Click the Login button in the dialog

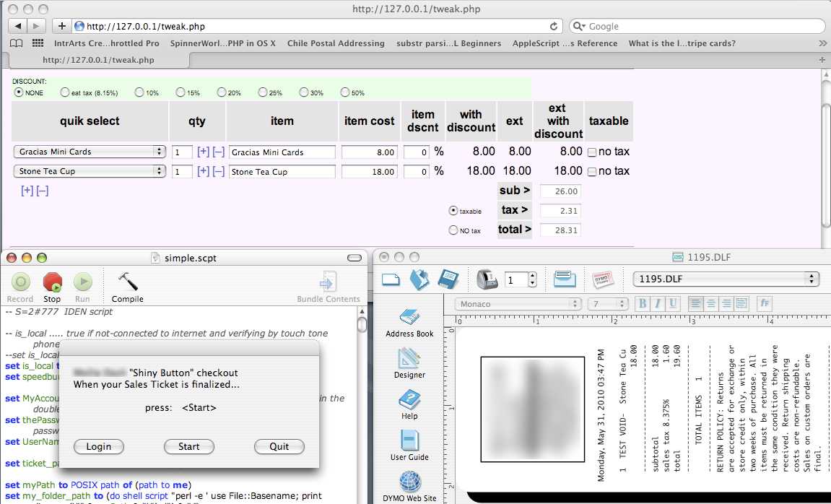[99, 447]
